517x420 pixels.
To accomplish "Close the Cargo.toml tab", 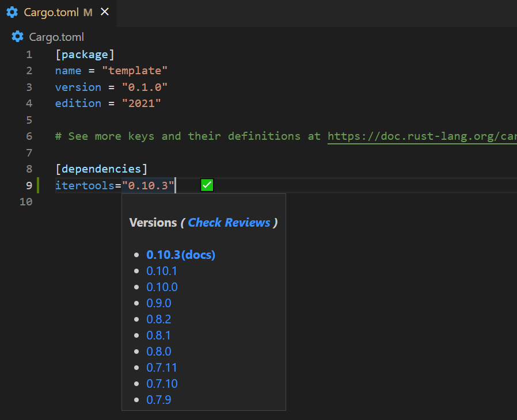I will tap(105, 12).
